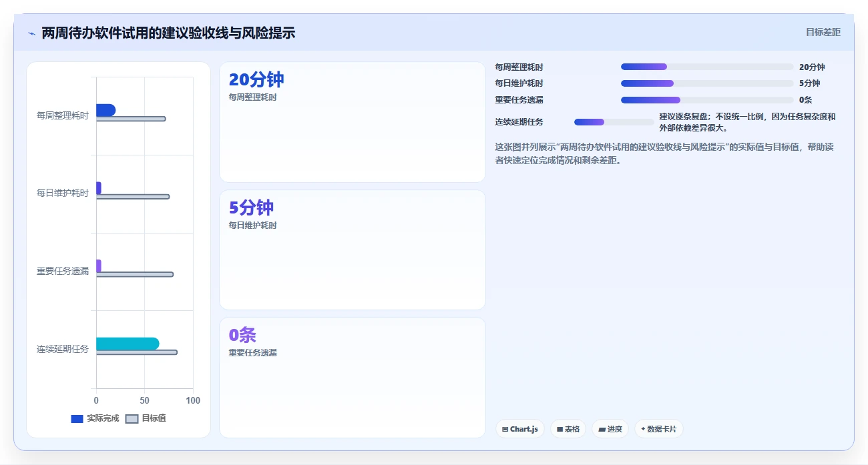Click the 0条 data card value

pyautogui.click(x=242, y=335)
